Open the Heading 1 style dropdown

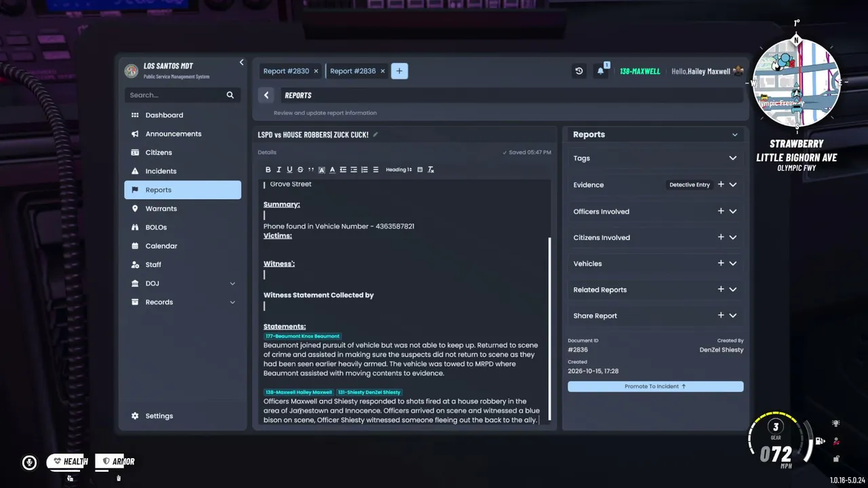(399, 169)
